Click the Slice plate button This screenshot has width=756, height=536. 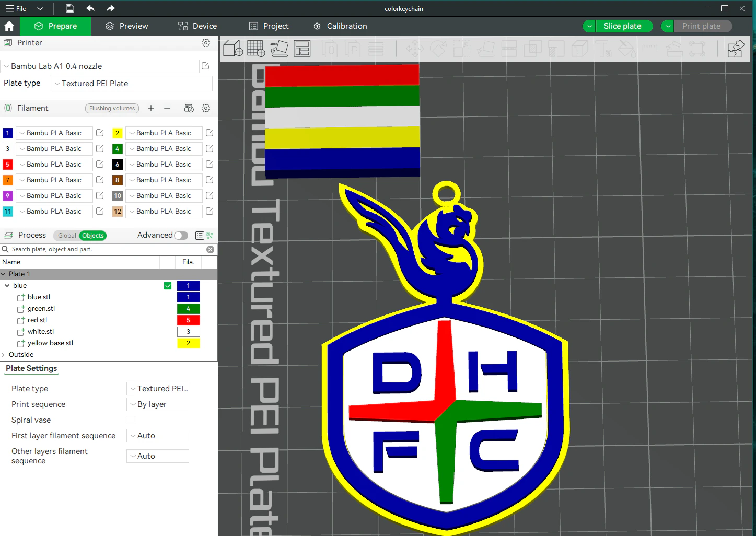(624, 26)
